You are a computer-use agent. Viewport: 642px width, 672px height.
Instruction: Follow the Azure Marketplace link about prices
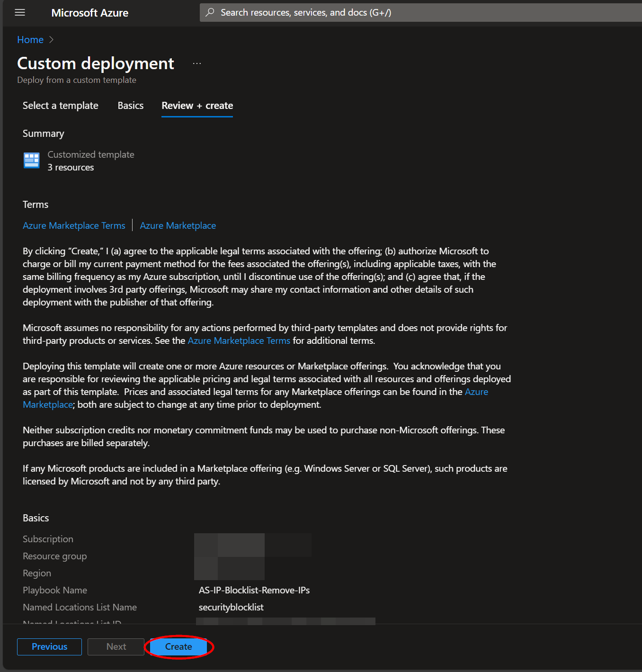pos(476,392)
